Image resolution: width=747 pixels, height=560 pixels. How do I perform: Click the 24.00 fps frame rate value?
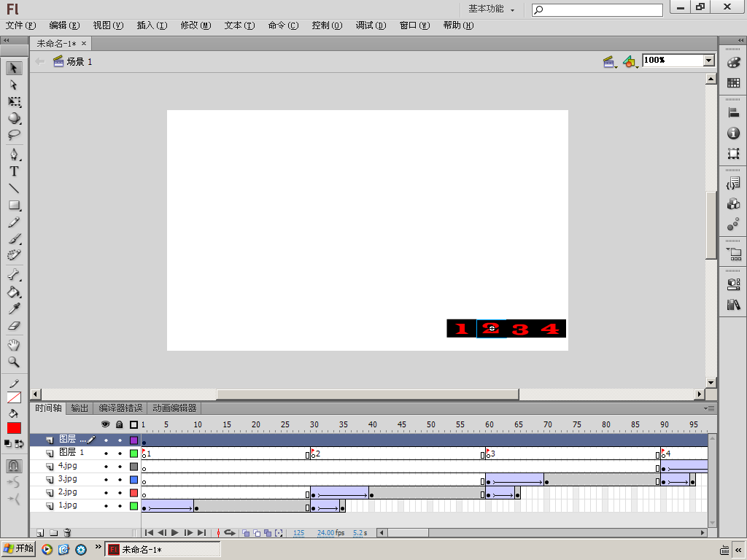tap(326, 533)
